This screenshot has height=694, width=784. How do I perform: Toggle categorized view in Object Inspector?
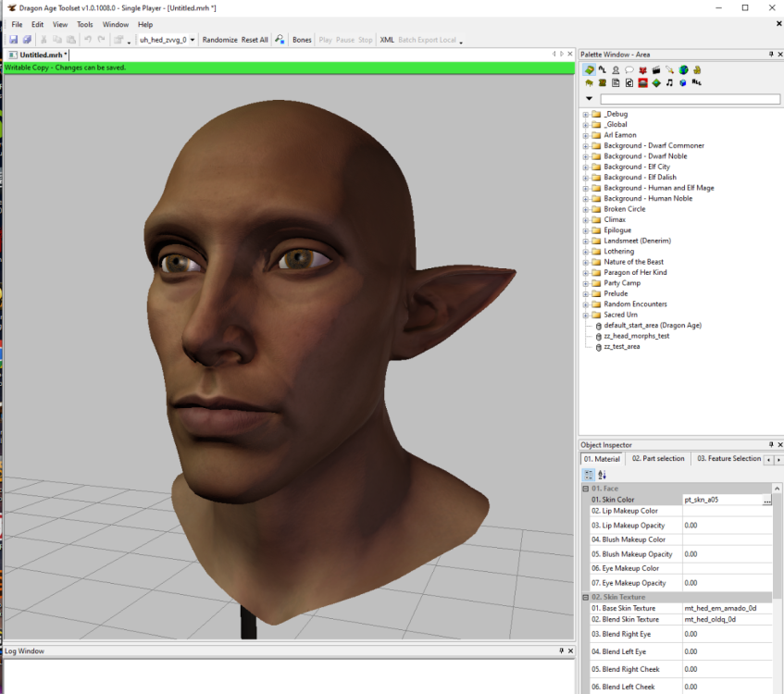point(589,475)
